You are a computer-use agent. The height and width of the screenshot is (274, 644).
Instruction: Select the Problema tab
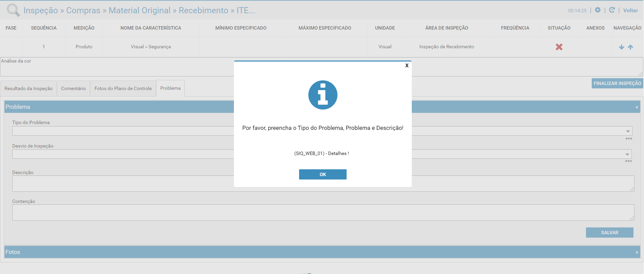pos(170,88)
